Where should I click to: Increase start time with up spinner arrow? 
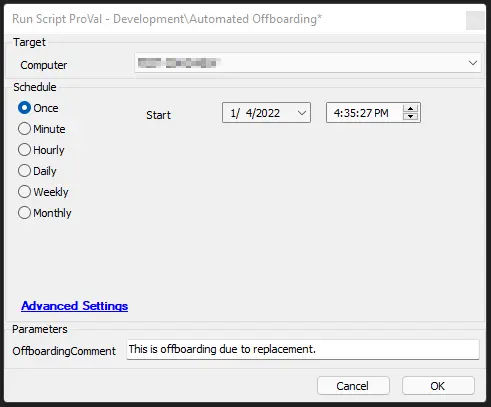click(411, 109)
